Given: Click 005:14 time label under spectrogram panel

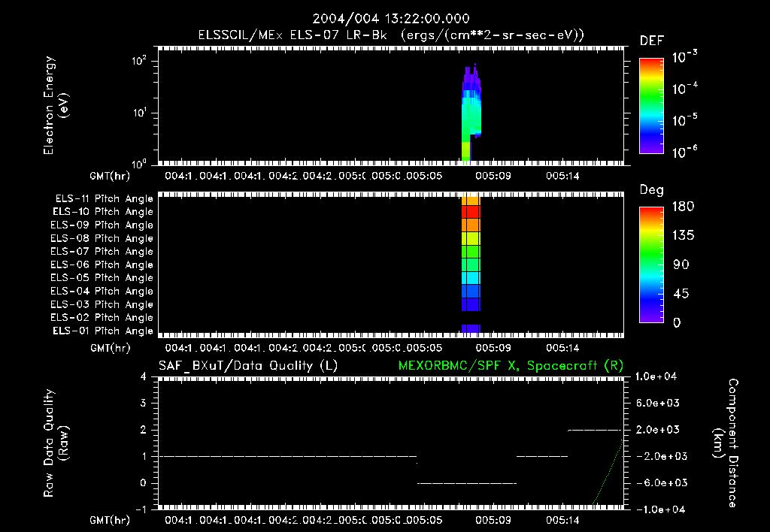Looking at the screenshot, I should tap(562, 176).
